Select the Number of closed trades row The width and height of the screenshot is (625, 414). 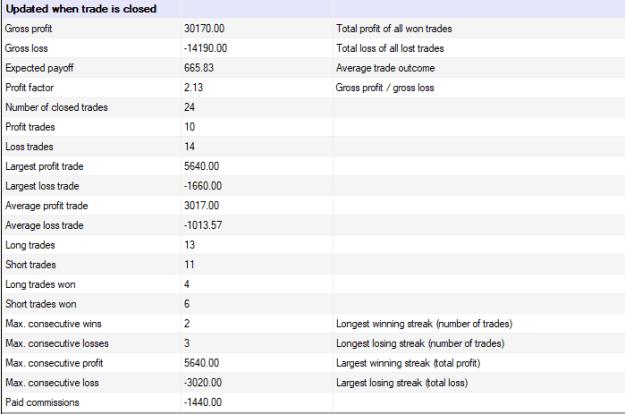(313, 107)
